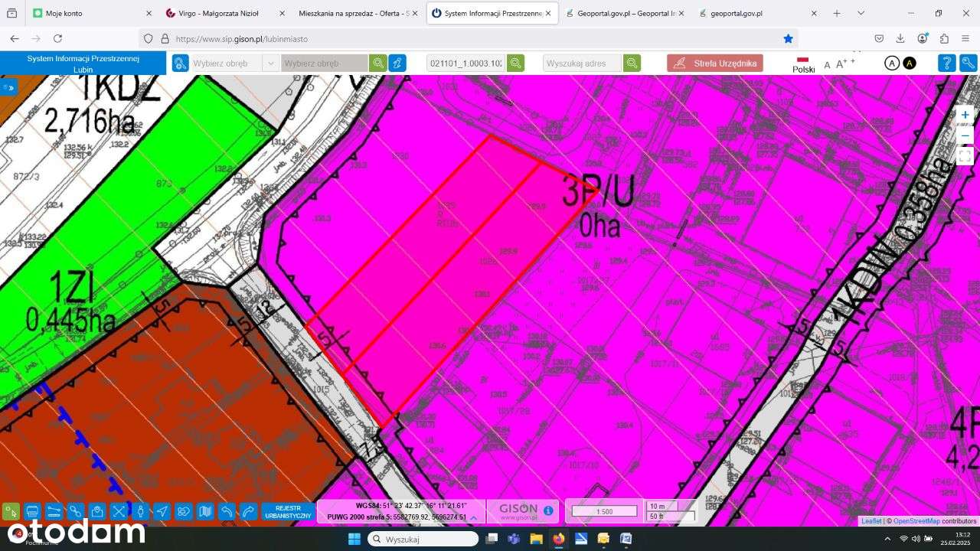980x551 pixels.
Task: Open Microsoft Teams from the taskbar
Action: pos(514,539)
